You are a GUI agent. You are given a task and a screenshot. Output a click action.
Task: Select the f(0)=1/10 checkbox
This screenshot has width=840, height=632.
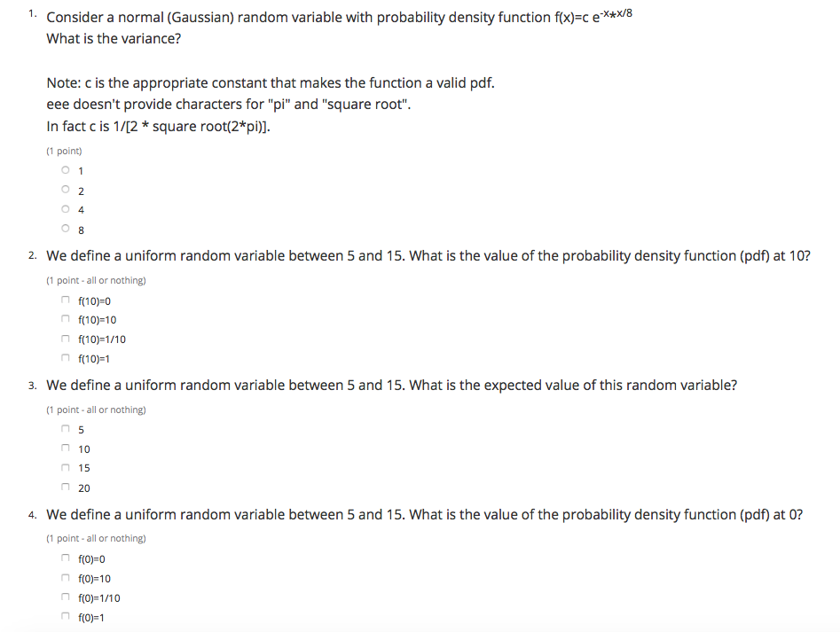[66, 597]
